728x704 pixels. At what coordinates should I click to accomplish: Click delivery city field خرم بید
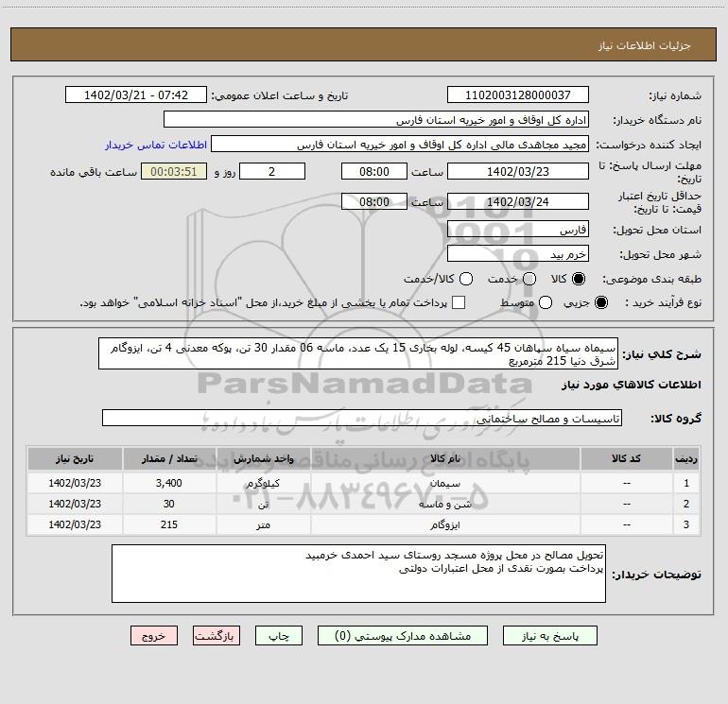[x=518, y=254]
